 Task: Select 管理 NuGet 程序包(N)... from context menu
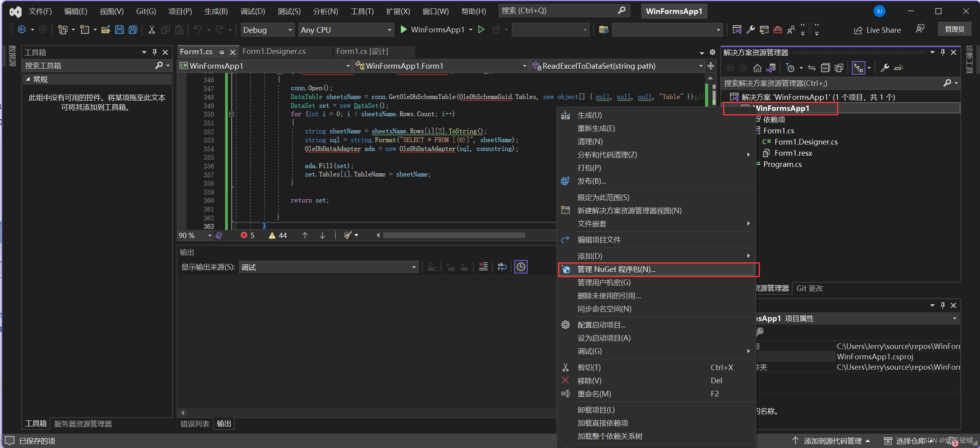coord(656,269)
